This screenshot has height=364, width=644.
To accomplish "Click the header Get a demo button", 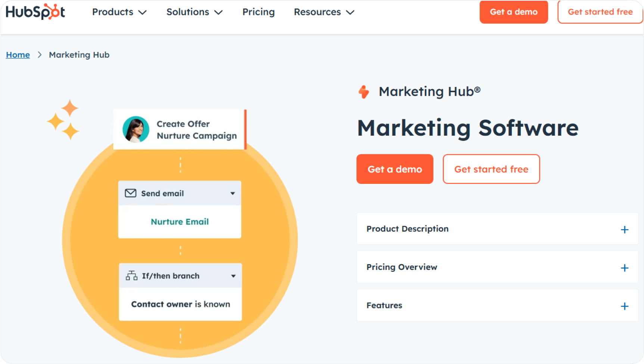I will click(x=513, y=12).
